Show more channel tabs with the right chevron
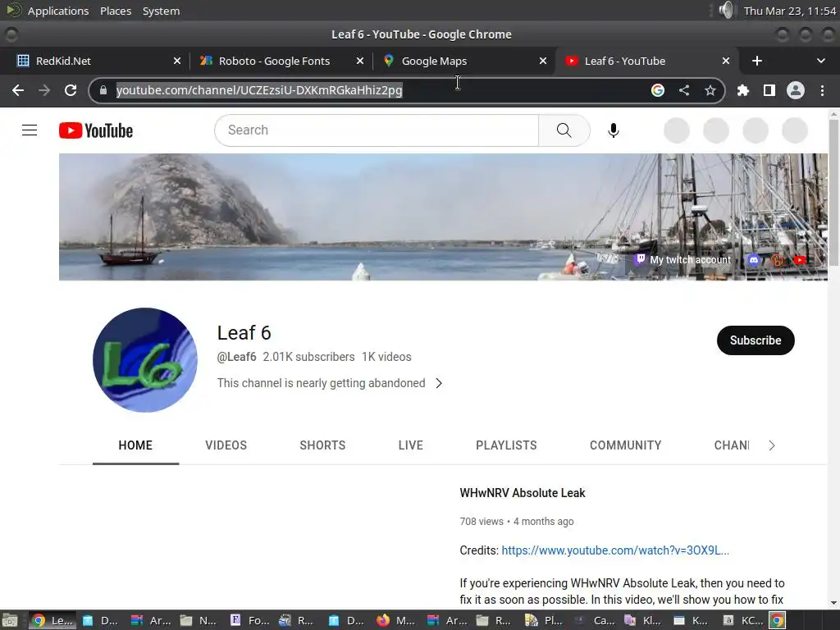Image resolution: width=840 pixels, height=630 pixels. (x=771, y=445)
